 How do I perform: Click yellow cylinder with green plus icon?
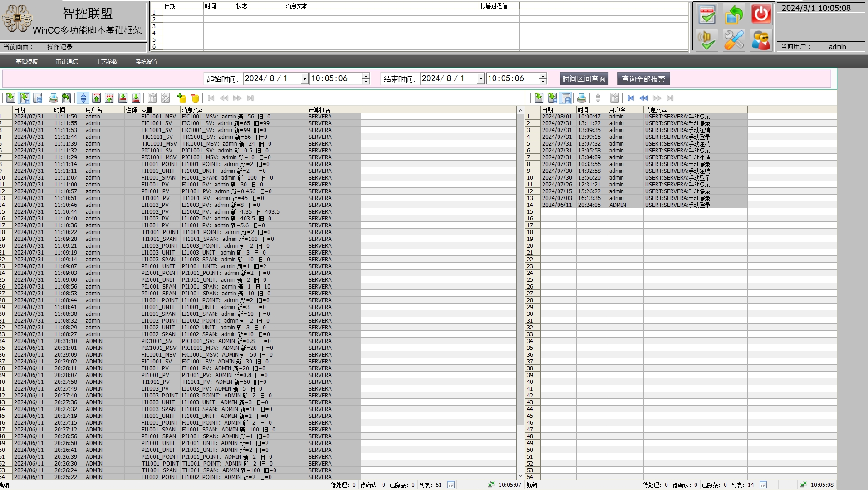[182, 98]
